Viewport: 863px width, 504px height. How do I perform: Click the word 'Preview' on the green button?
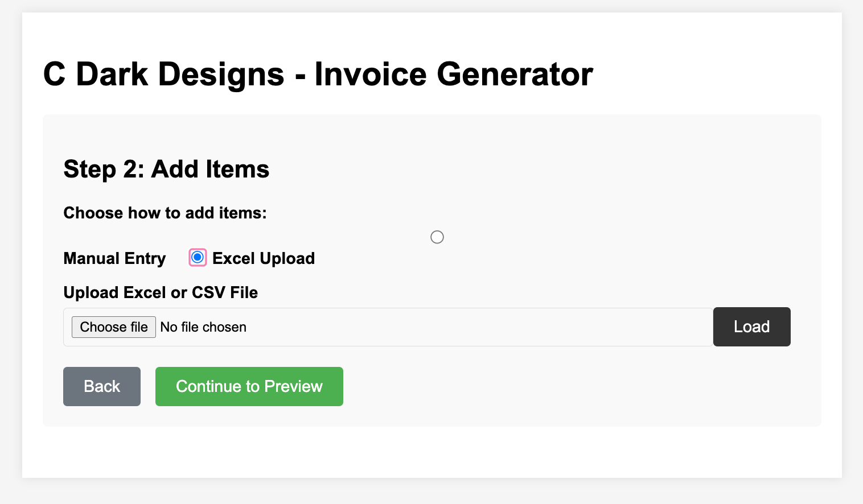(294, 386)
